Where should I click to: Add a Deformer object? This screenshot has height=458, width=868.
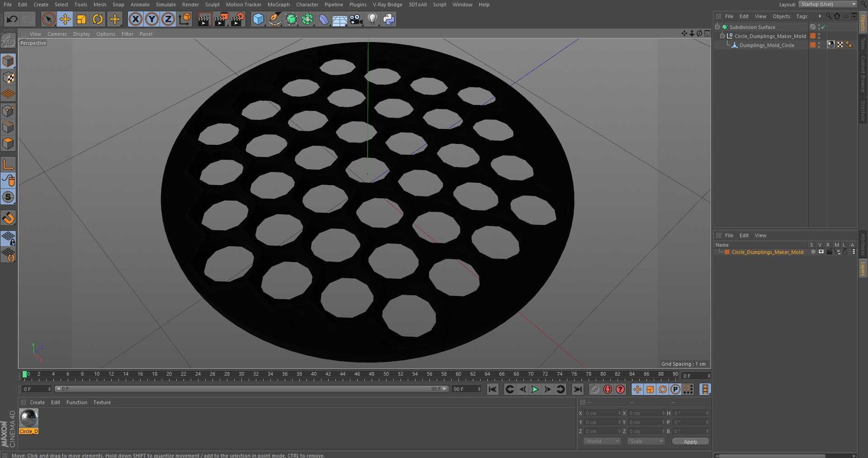coord(324,19)
